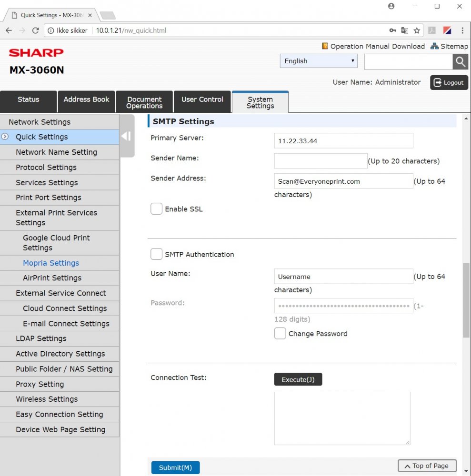Open External Service Connect section

pos(60,293)
